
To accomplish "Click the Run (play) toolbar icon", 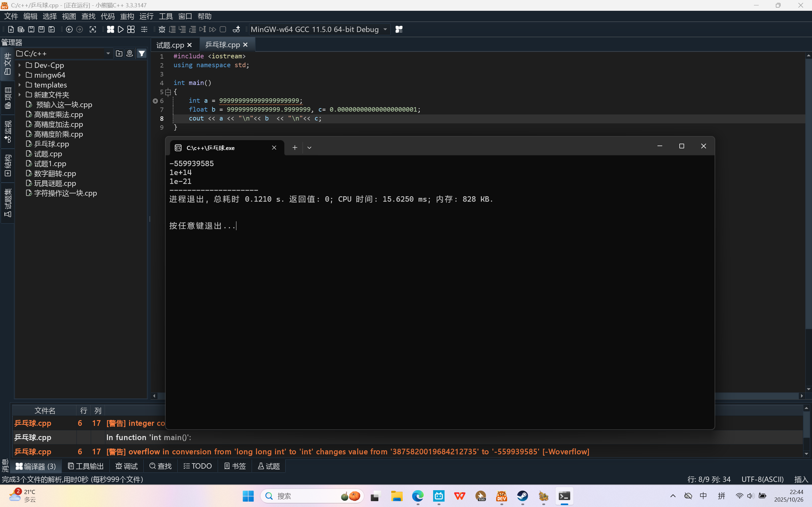I will point(121,29).
